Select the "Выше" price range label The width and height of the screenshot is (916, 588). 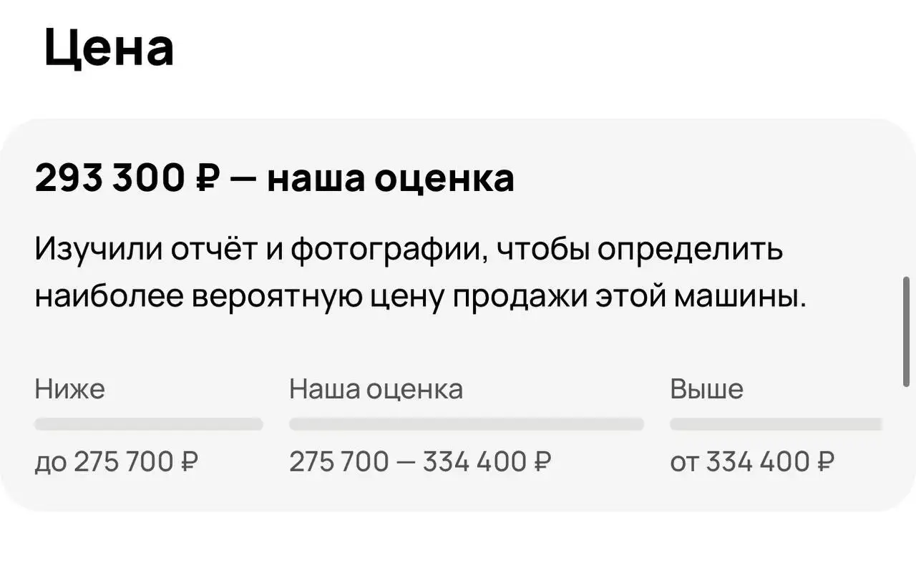tap(706, 390)
